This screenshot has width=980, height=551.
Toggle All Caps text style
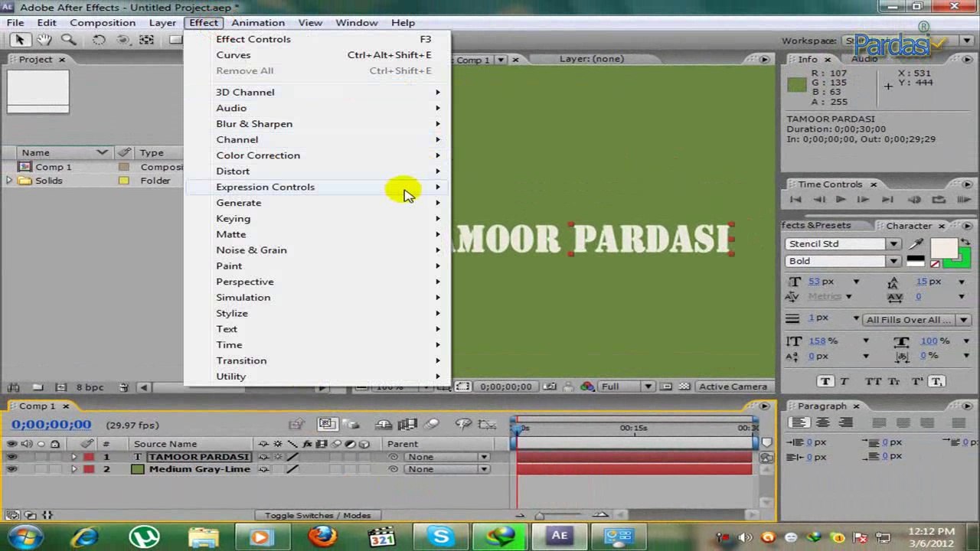(x=873, y=381)
